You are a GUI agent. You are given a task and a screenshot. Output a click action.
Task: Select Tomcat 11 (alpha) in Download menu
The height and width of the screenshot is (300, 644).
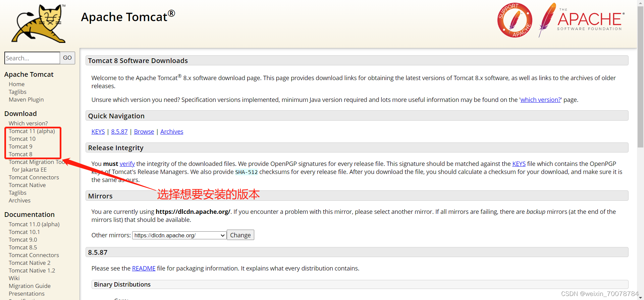coord(32,131)
